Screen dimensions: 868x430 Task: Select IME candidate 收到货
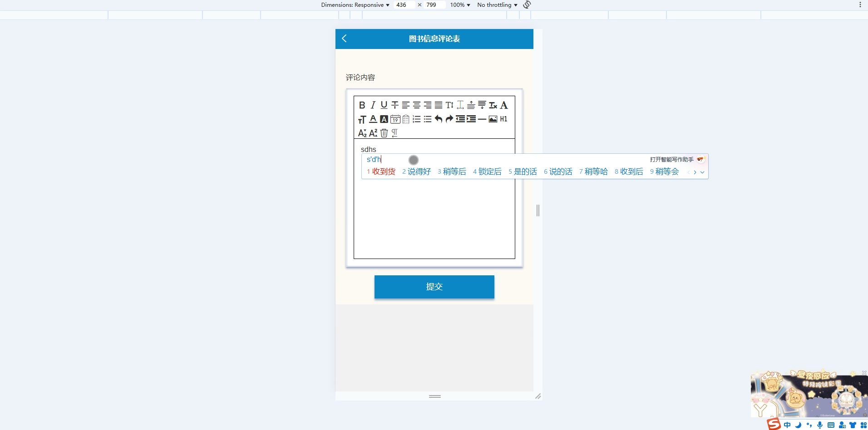click(x=381, y=171)
